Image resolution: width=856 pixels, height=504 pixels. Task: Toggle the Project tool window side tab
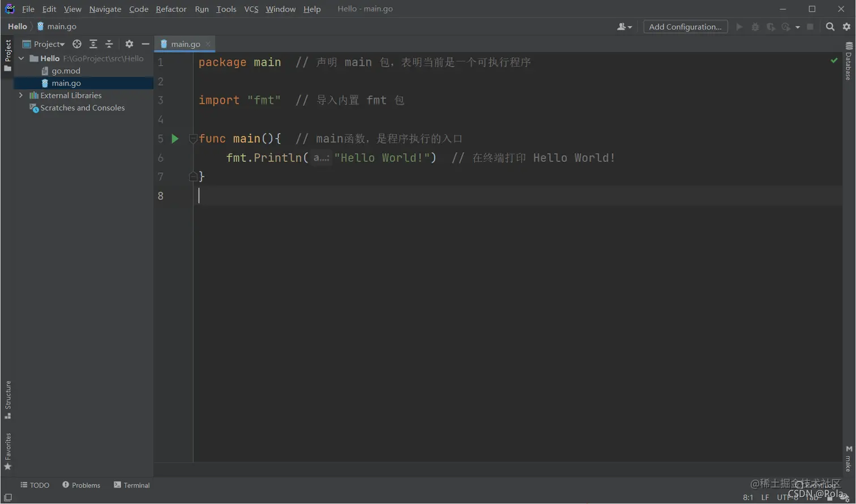(7, 56)
